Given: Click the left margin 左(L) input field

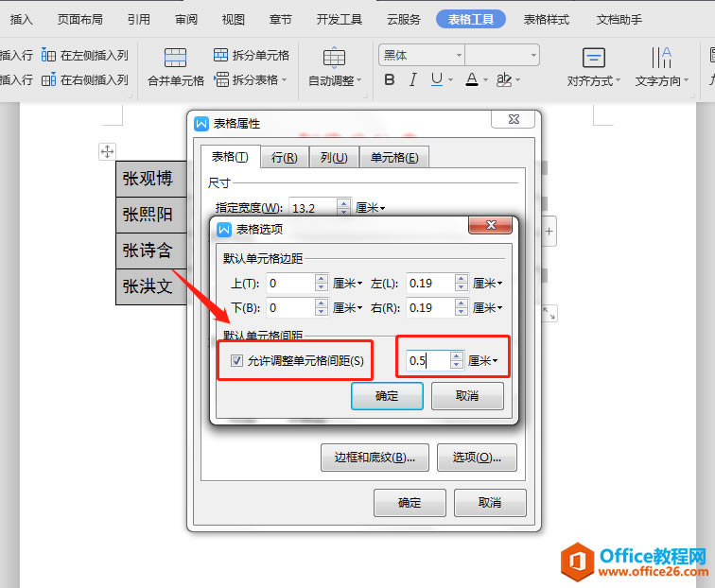Looking at the screenshot, I should [x=431, y=284].
